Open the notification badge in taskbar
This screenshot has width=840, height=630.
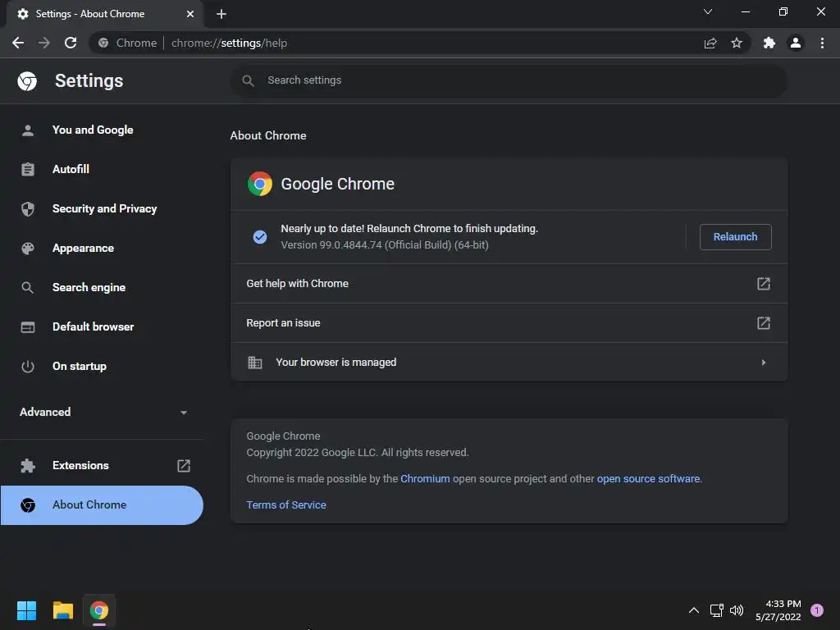817,610
